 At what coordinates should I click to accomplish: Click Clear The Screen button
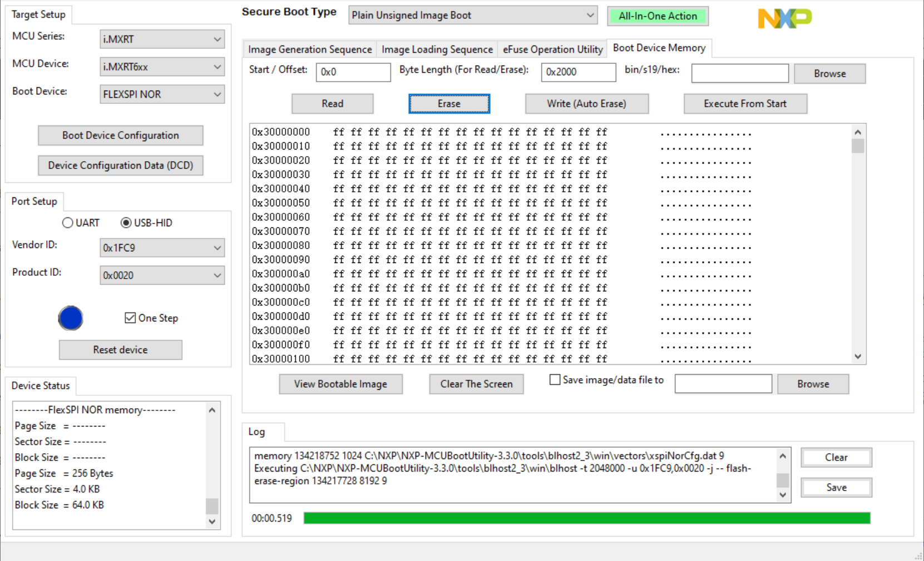tap(477, 384)
